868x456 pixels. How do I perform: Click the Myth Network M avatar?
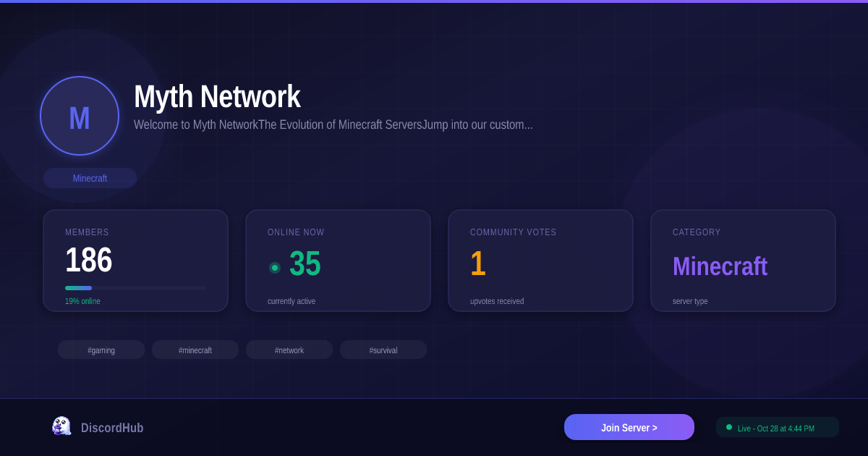coord(80,116)
